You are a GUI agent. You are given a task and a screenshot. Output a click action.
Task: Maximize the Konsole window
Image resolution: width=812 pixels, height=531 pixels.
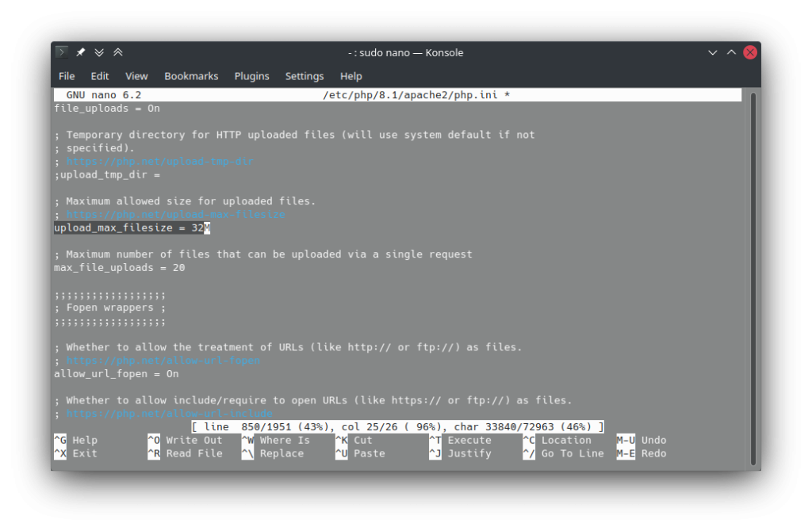731,52
